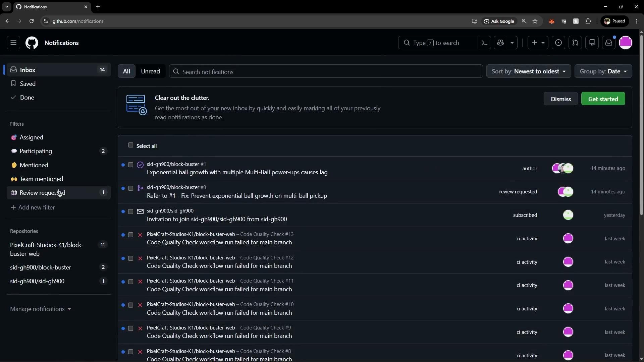This screenshot has height=362, width=644.
Task: Bookmark this page with the star icon
Action: click(x=535, y=21)
